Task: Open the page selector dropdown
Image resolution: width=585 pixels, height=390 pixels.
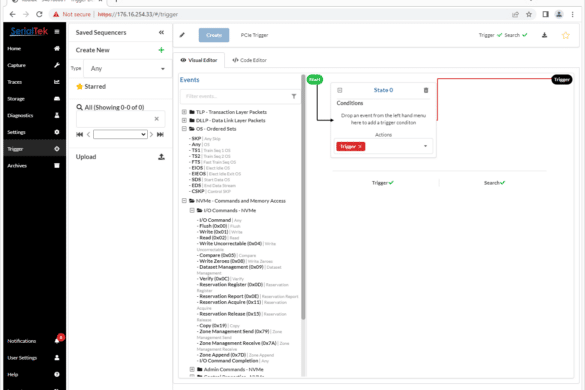Action: tap(120, 134)
